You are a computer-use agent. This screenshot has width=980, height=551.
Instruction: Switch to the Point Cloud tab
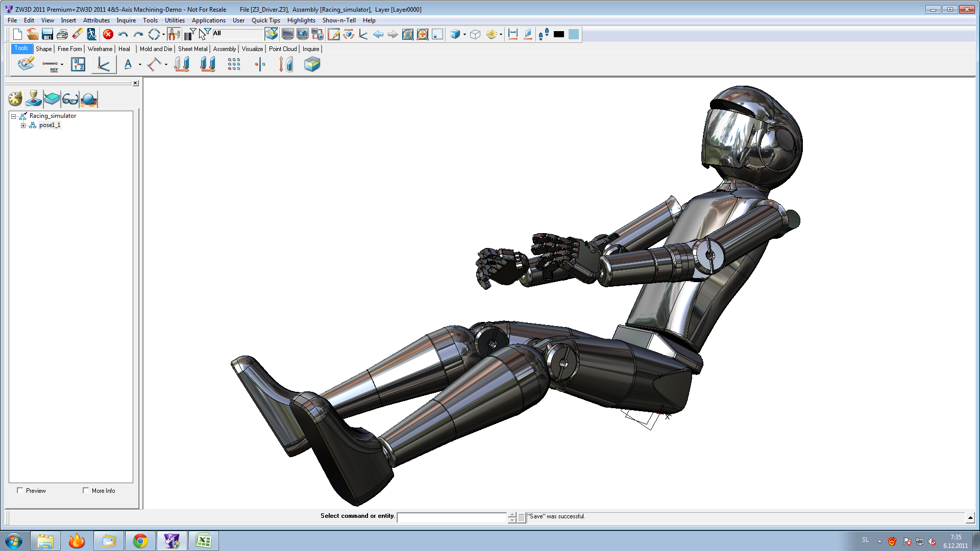coord(283,49)
